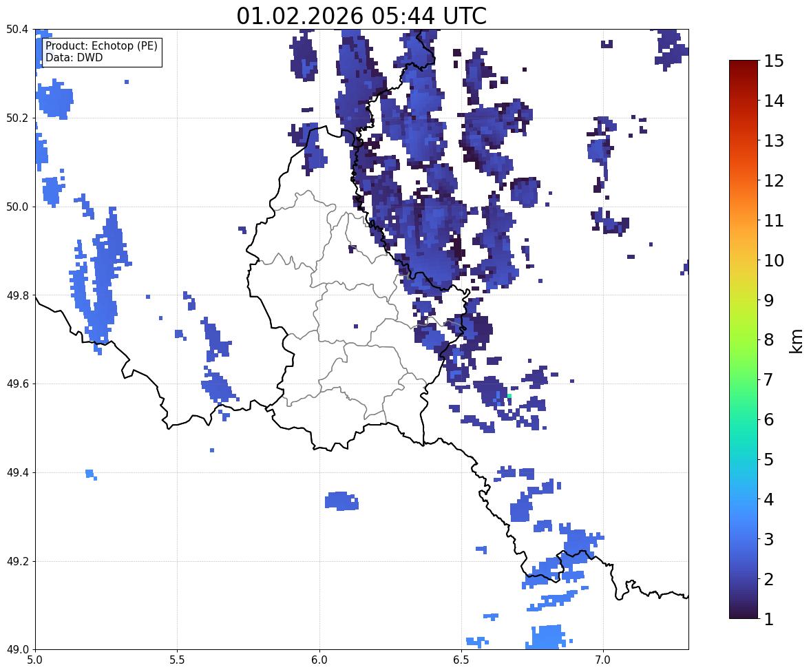The height and width of the screenshot is (672, 811).
Task: Click colorbar tick label 9
Action: [769, 300]
